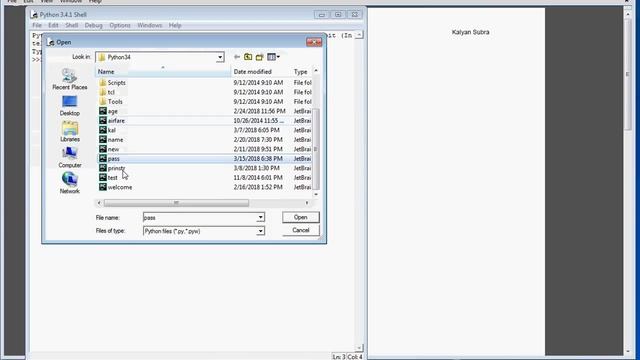Sort by the Name column header

pyautogui.click(x=163, y=72)
